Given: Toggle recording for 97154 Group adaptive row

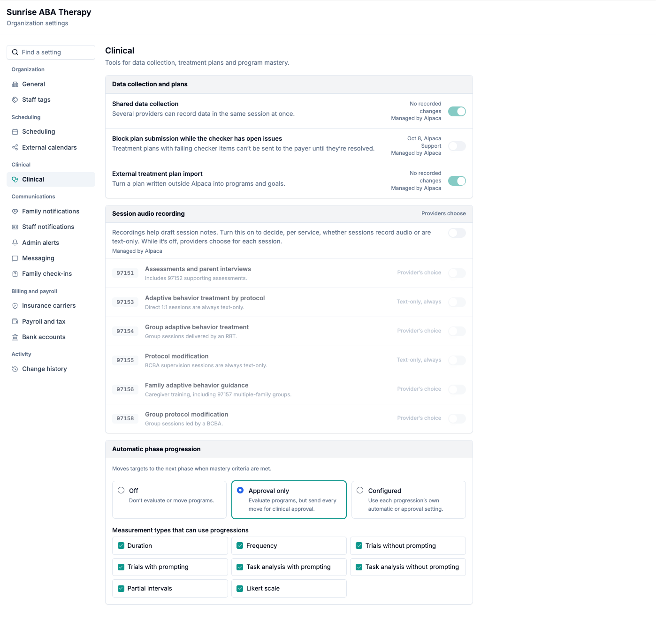Looking at the screenshot, I should click(x=457, y=331).
